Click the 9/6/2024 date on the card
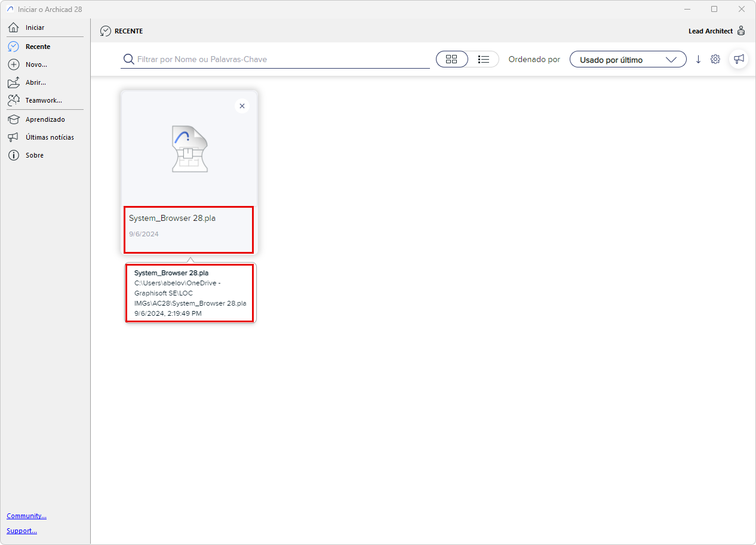This screenshot has width=756, height=545. (x=144, y=234)
